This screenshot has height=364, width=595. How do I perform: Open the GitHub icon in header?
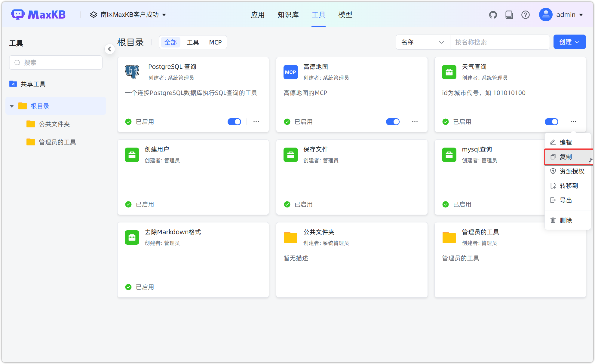coord(493,15)
